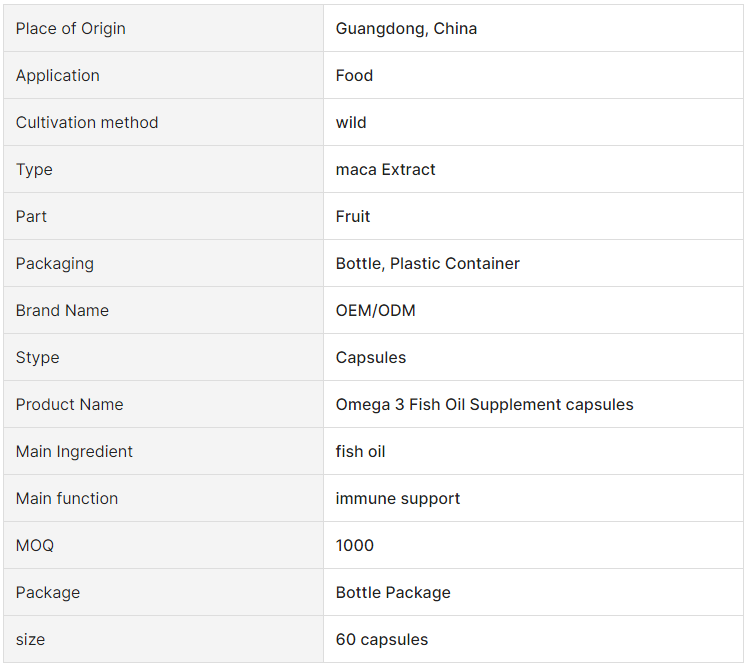Select the 'Guangdong, China' value
This screenshot has width=746, height=666.
click(x=406, y=29)
